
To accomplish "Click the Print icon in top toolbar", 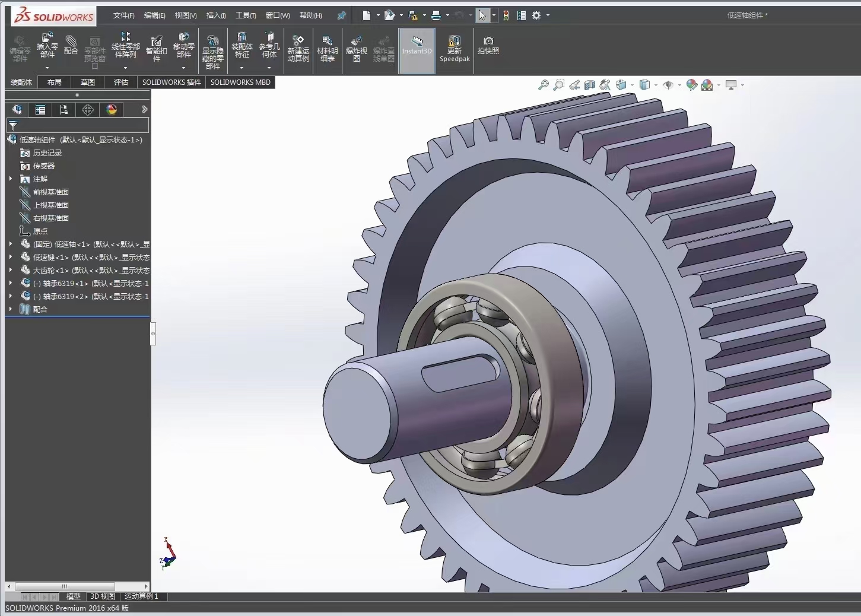I will (x=436, y=15).
